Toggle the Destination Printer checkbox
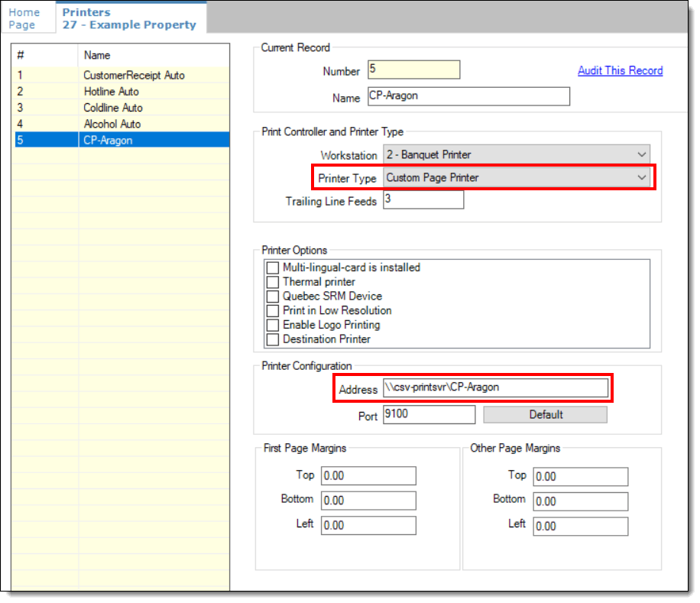700x603 pixels. click(273, 339)
